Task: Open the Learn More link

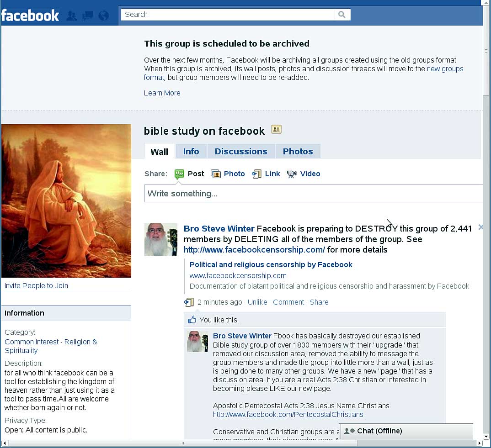Action: coord(162,93)
